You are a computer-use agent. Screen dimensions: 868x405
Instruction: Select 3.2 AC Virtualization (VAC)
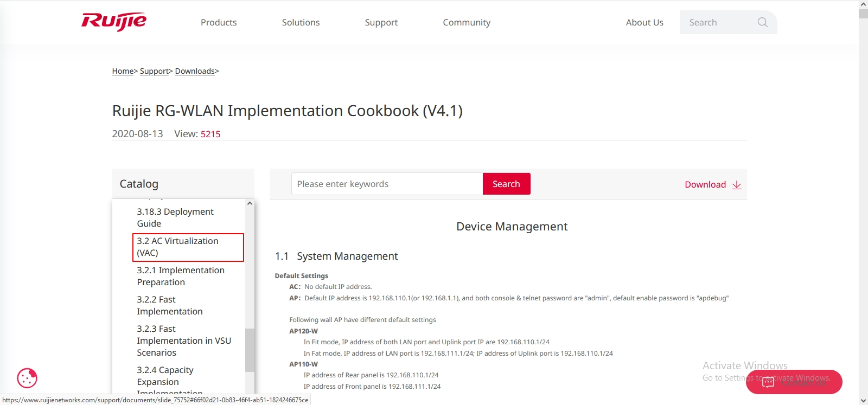point(188,247)
